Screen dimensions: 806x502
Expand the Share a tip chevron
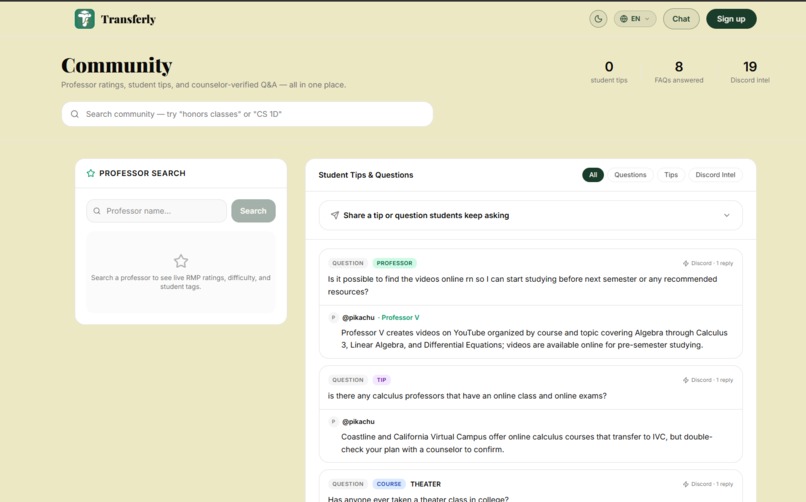click(726, 215)
